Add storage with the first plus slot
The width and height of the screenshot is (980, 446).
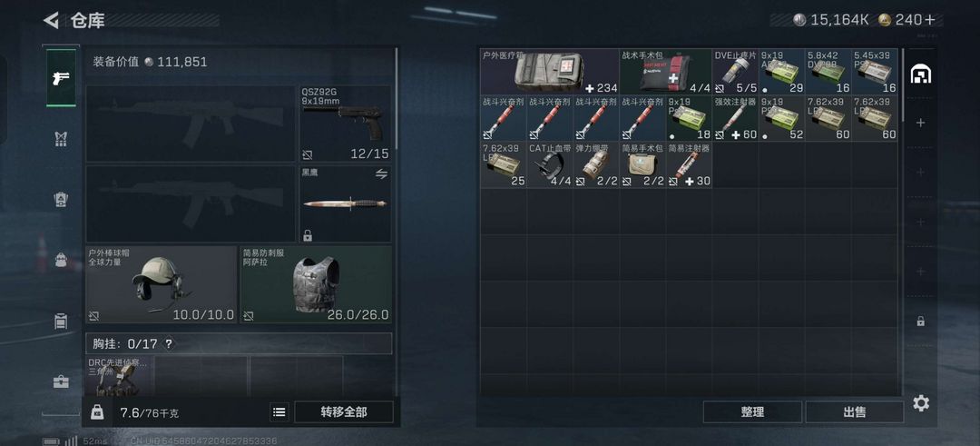click(x=921, y=124)
